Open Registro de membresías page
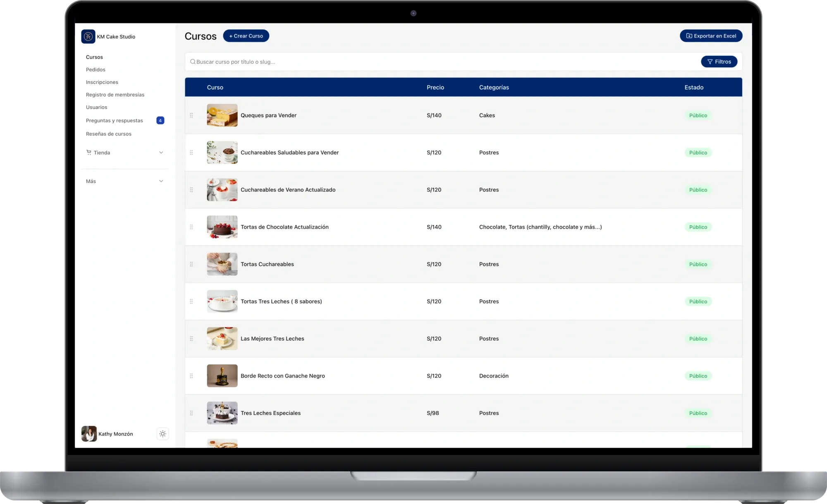This screenshot has width=827, height=504. [x=115, y=95]
